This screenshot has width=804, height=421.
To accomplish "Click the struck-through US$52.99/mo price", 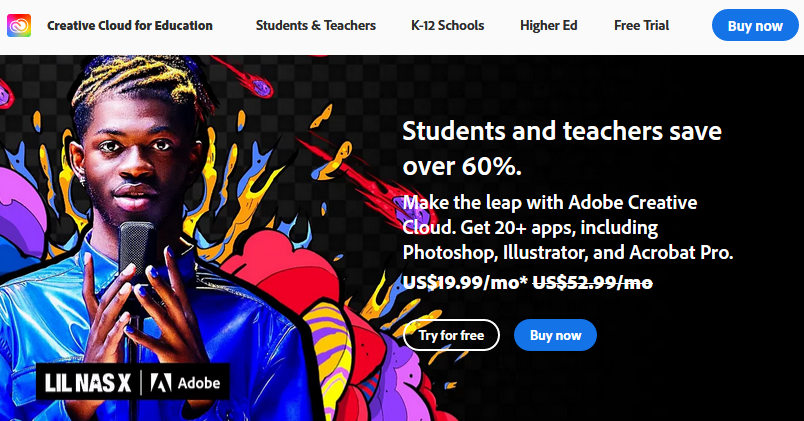I will [593, 283].
